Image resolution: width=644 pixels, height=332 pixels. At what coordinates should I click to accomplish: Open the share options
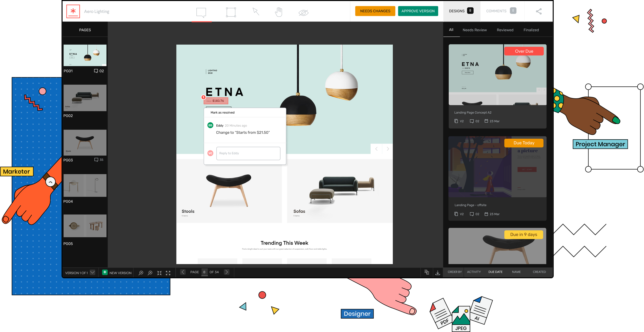click(x=539, y=11)
